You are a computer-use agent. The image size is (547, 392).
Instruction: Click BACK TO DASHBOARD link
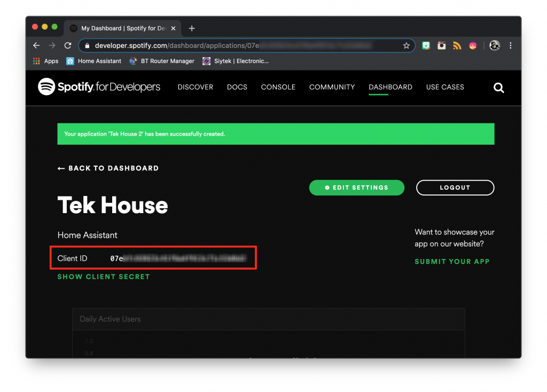click(x=108, y=168)
